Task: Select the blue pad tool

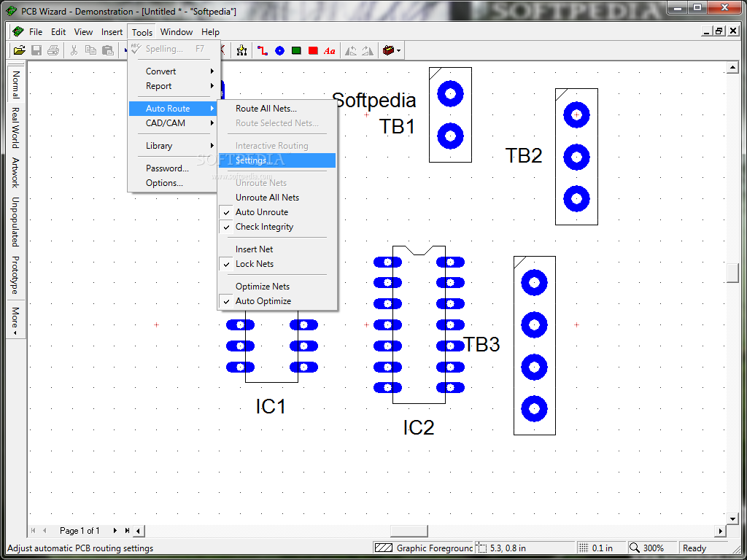Action: coord(279,50)
